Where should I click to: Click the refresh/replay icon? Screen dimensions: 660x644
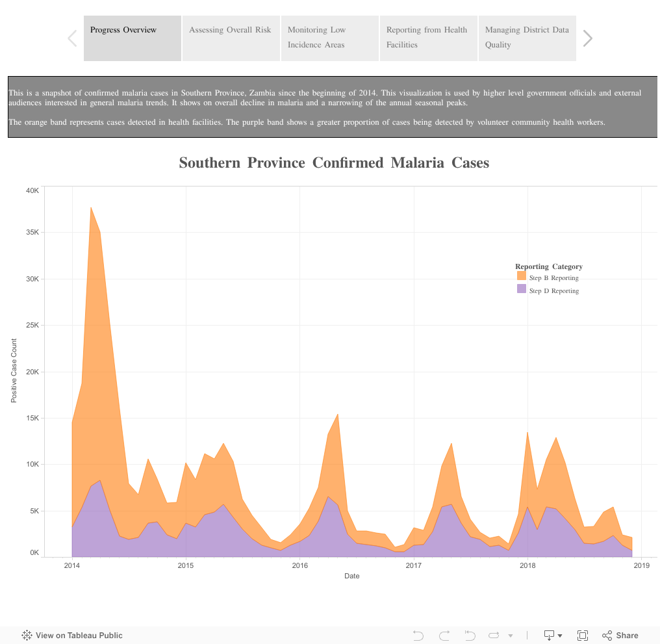click(x=494, y=635)
